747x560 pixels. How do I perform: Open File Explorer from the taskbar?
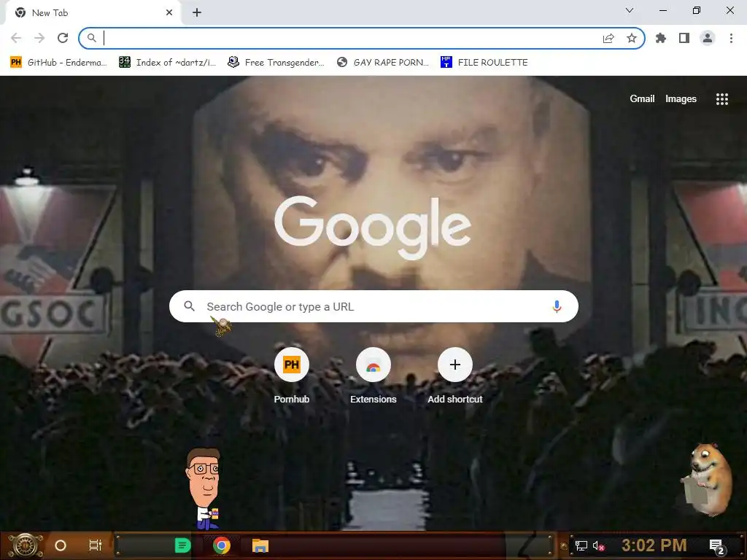260,545
